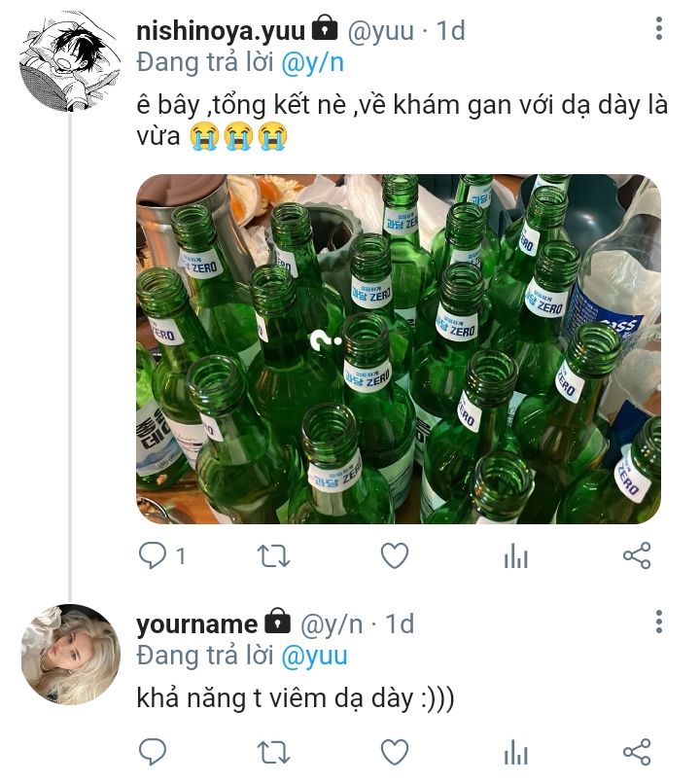The height and width of the screenshot is (783, 700).
Task: Click the @y/n mention link in first tweet
Action: 312,63
